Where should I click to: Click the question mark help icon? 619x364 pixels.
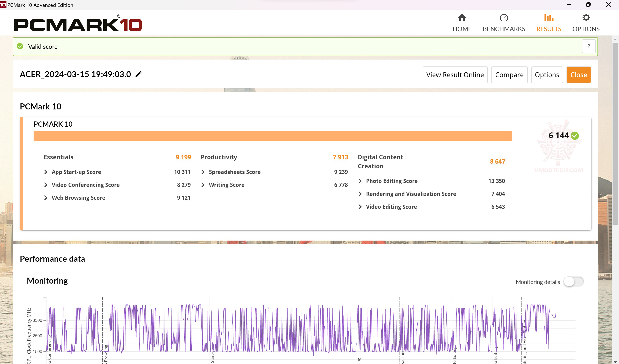(x=588, y=46)
